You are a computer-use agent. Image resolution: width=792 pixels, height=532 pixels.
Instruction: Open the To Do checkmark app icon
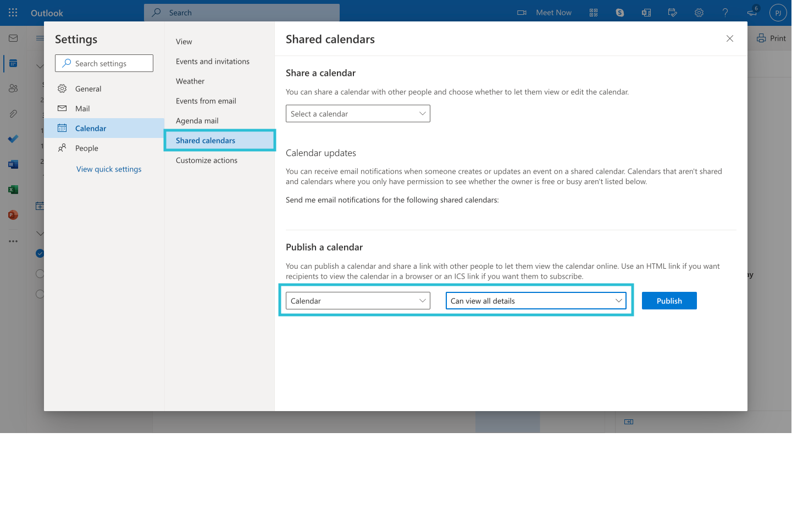click(x=13, y=139)
